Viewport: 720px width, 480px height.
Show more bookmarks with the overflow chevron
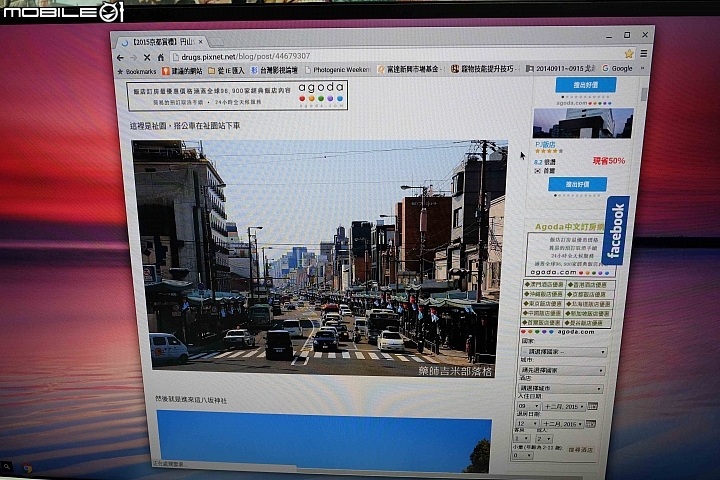(x=642, y=68)
